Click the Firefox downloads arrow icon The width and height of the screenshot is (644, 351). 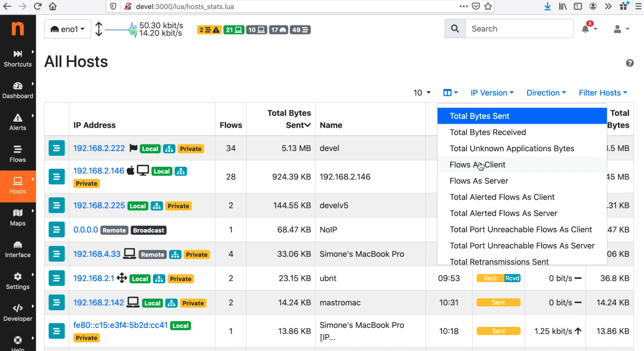[x=547, y=6]
